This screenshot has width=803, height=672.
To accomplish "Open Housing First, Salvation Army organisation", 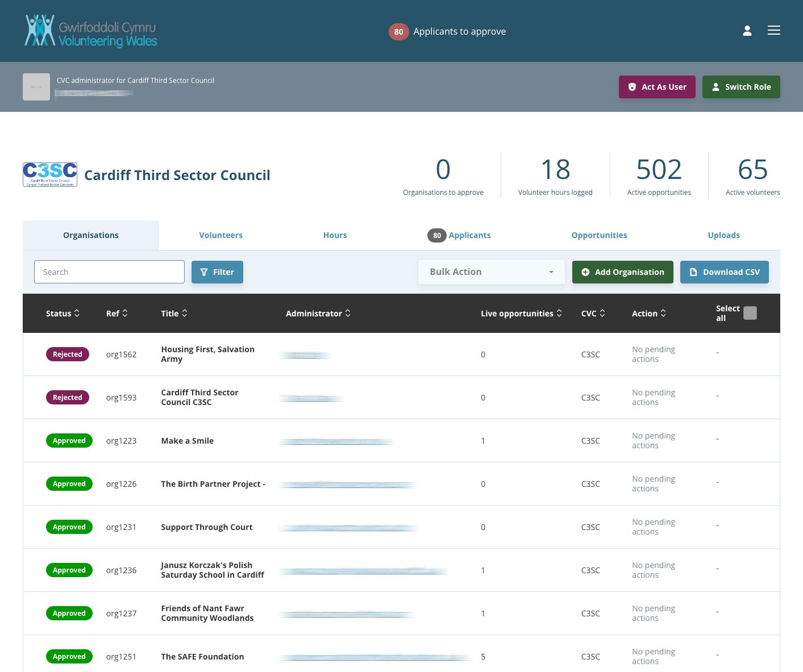I will tap(207, 354).
